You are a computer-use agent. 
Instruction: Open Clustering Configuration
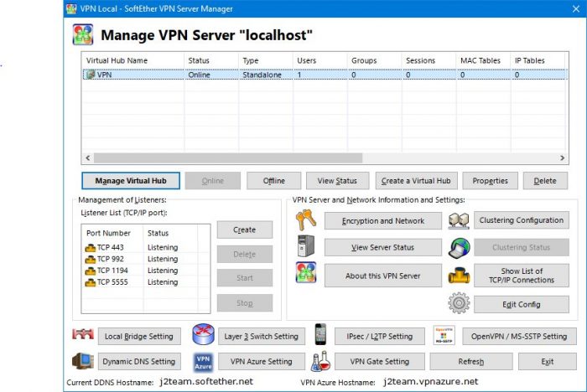[x=522, y=220]
